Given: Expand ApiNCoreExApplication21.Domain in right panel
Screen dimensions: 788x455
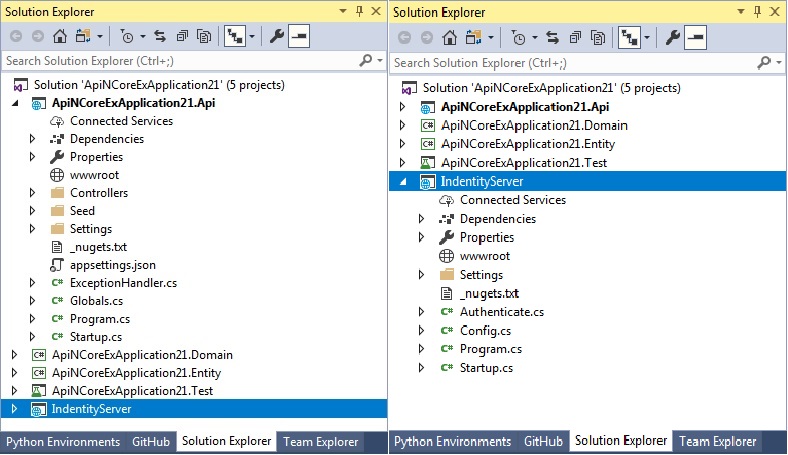Looking at the screenshot, I should 403,126.
